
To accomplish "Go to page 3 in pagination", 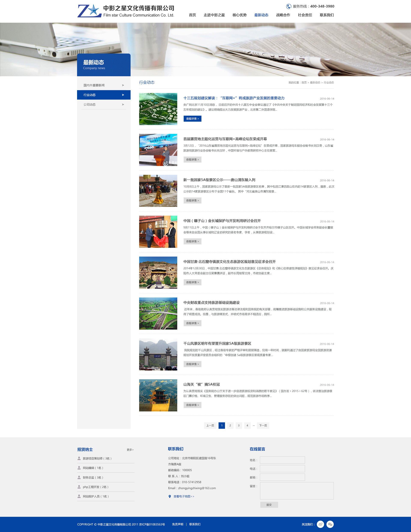I will pos(239,426).
